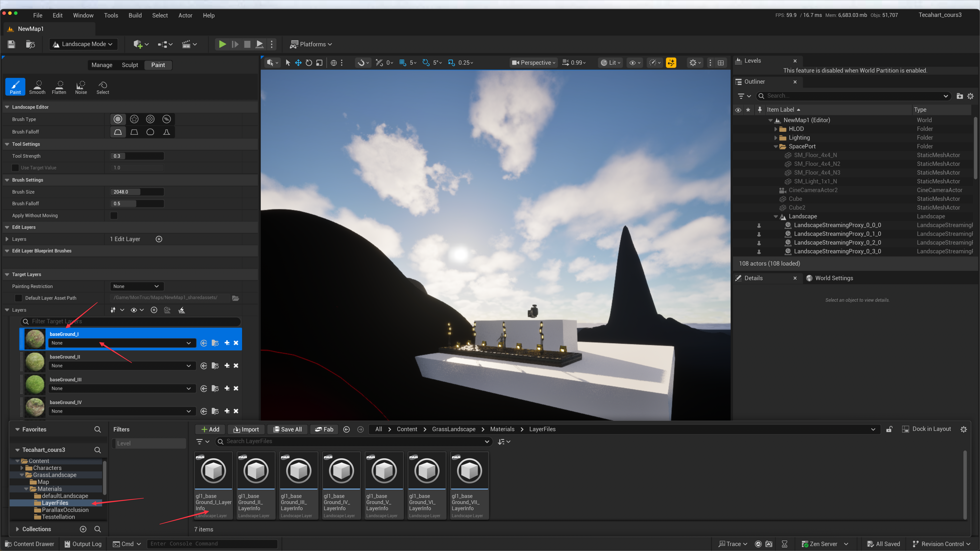Enable Use Target Value checkbox
This screenshot has height=551, width=980.
pos(15,168)
